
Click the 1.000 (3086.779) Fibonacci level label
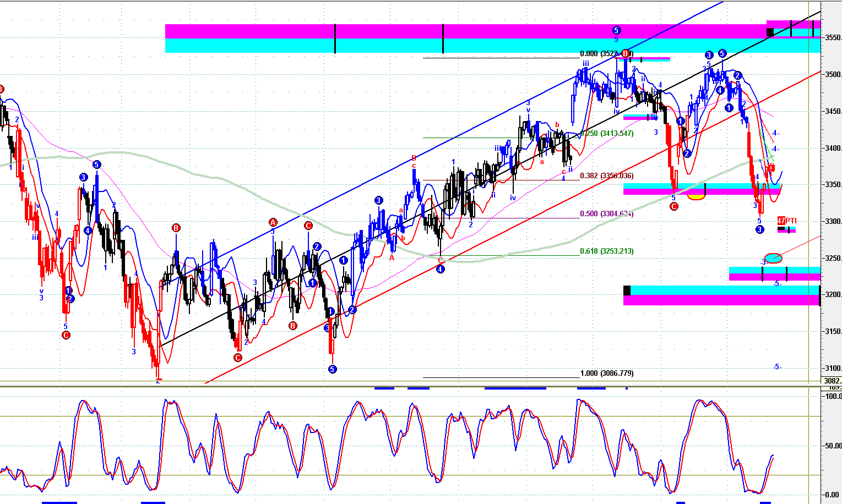[x=606, y=374]
